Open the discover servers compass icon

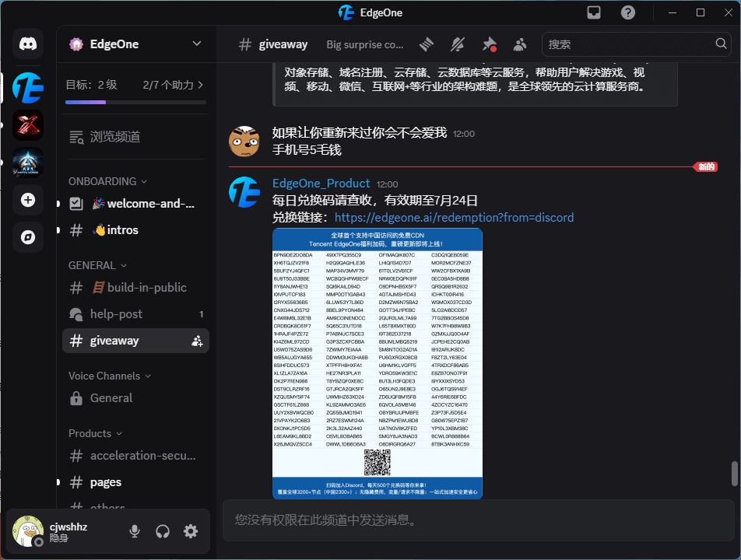[x=28, y=237]
